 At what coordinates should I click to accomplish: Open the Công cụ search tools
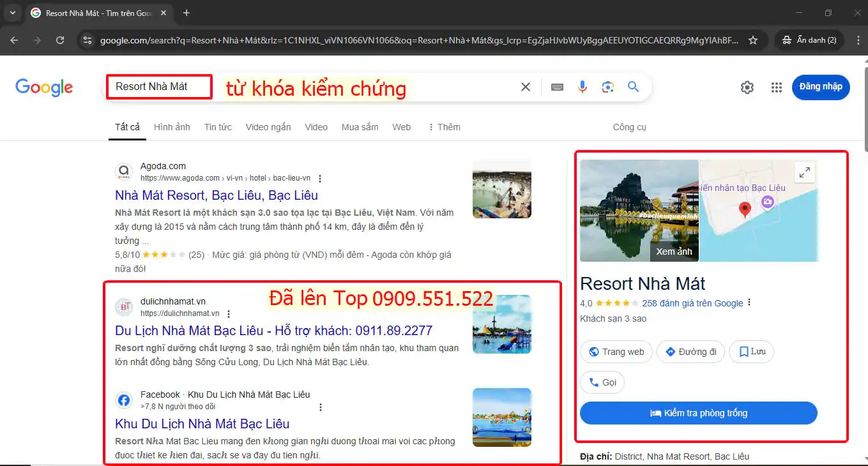pos(630,127)
